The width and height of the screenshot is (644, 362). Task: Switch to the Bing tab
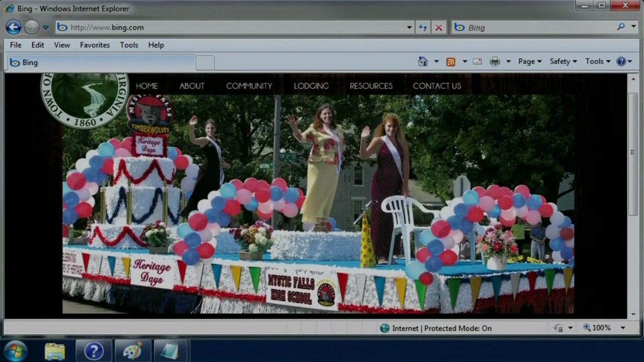[x=101, y=62]
